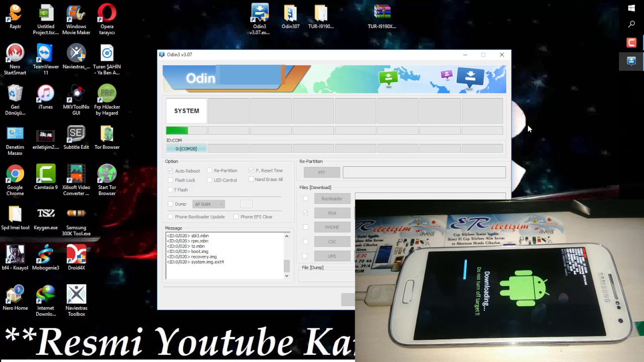Image resolution: width=644 pixels, height=362 pixels.
Task: Toggle the PDA file checkbox
Action: 305,213
